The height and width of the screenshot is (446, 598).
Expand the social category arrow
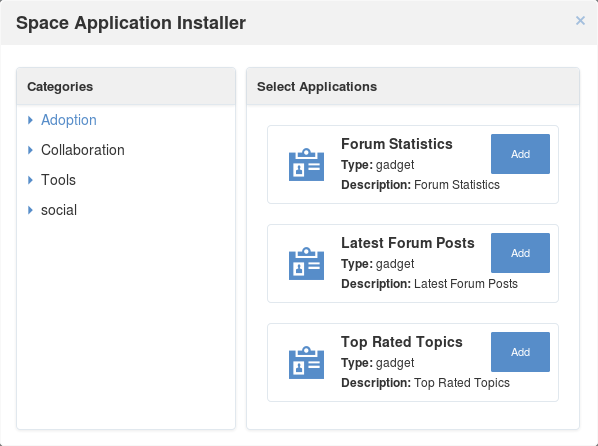point(31,210)
